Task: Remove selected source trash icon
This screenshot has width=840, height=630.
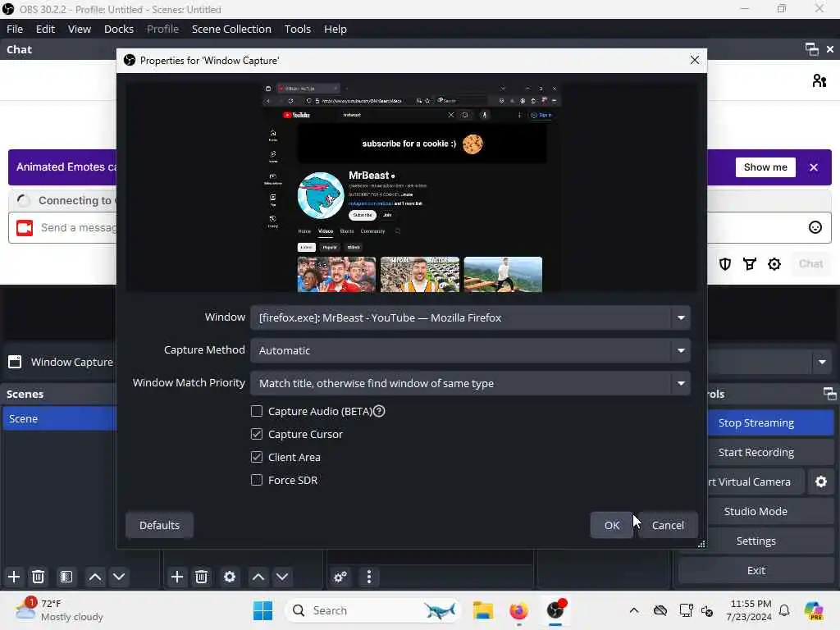Action: [202, 577]
